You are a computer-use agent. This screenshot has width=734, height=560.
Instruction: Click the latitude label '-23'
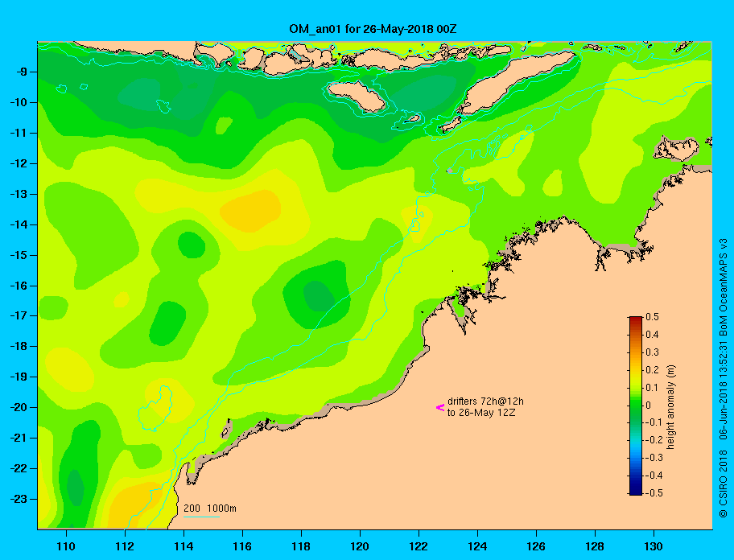click(19, 499)
